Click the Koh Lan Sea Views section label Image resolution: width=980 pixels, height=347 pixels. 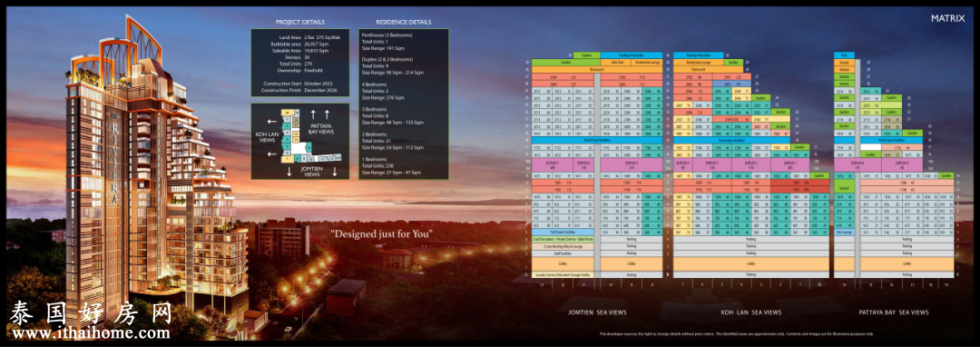click(751, 312)
